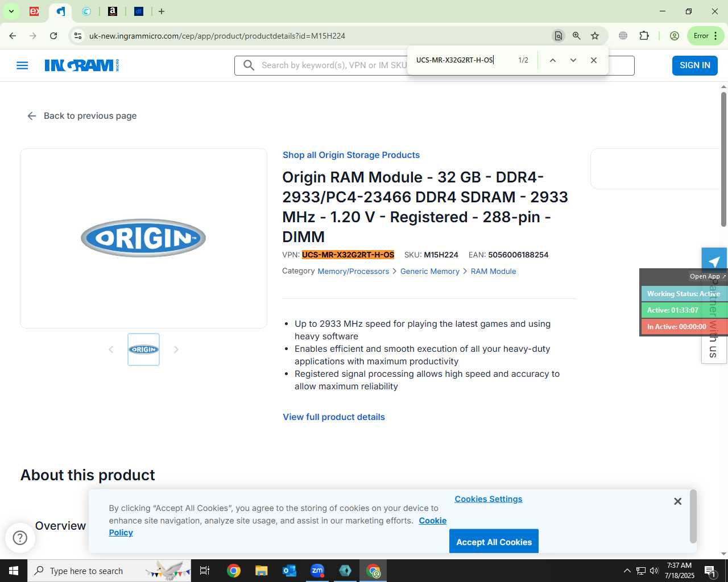The image size is (728, 582).
Task: Show hidden system tray icons
Action: click(x=627, y=571)
